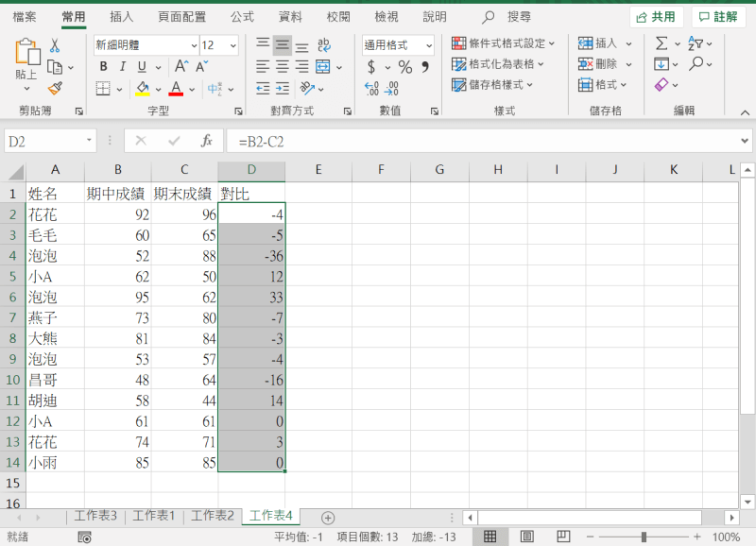The width and height of the screenshot is (756, 546).
Task: Toggle middle vertical alignment
Action: pyautogui.click(x=282, y=45)
